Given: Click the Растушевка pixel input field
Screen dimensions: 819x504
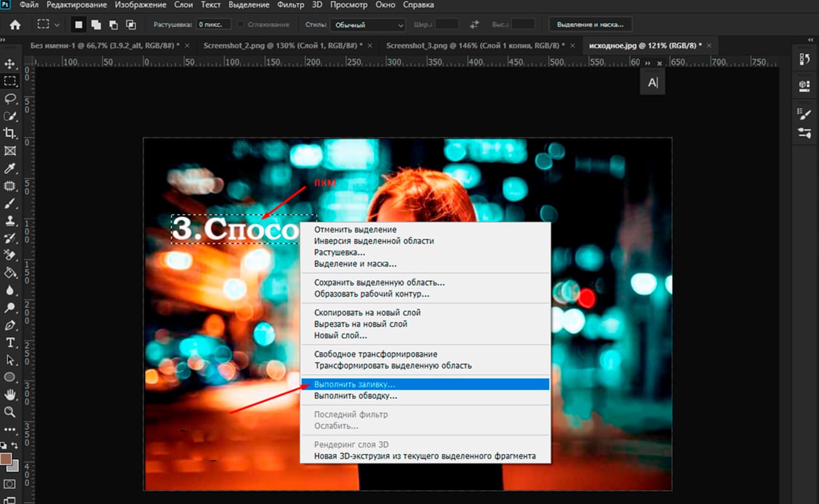Looking at the screenshot, I should point(213,25).
